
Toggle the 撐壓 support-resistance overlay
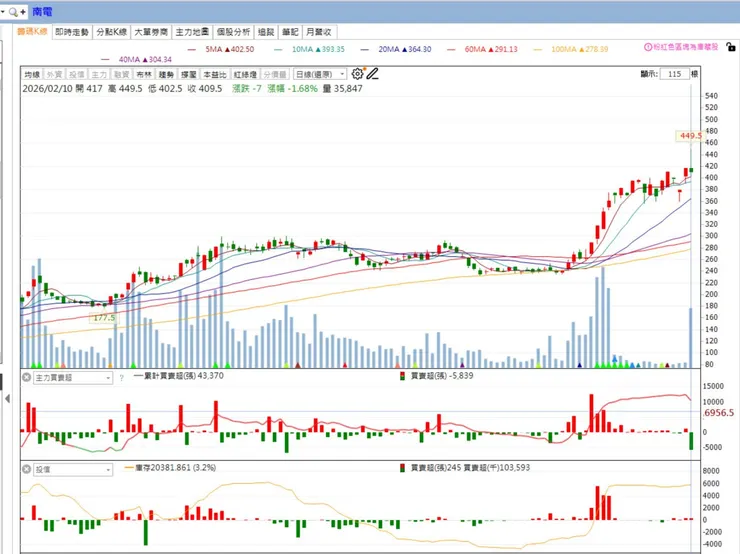(189, 75)
